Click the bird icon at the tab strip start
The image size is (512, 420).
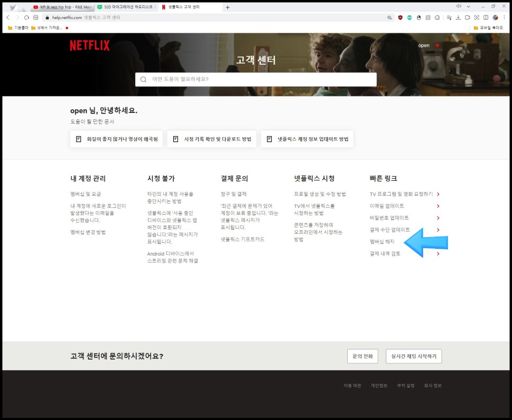(13, 7)
